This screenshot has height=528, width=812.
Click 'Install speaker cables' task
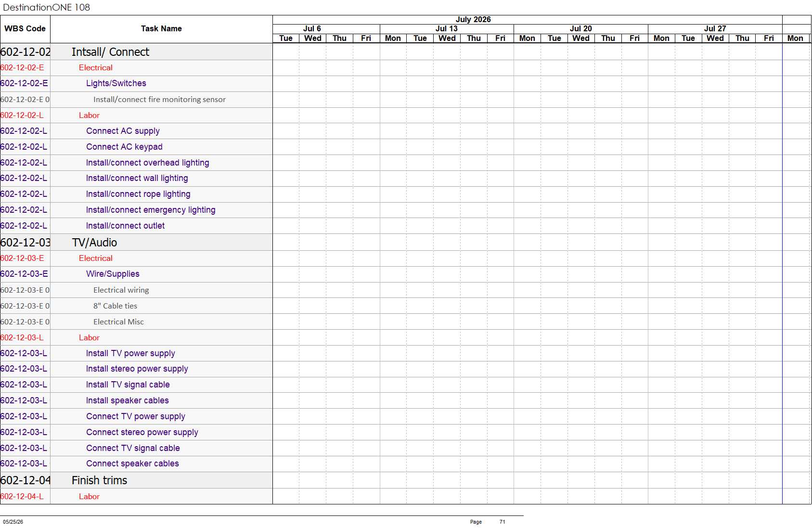coord(127,400)
